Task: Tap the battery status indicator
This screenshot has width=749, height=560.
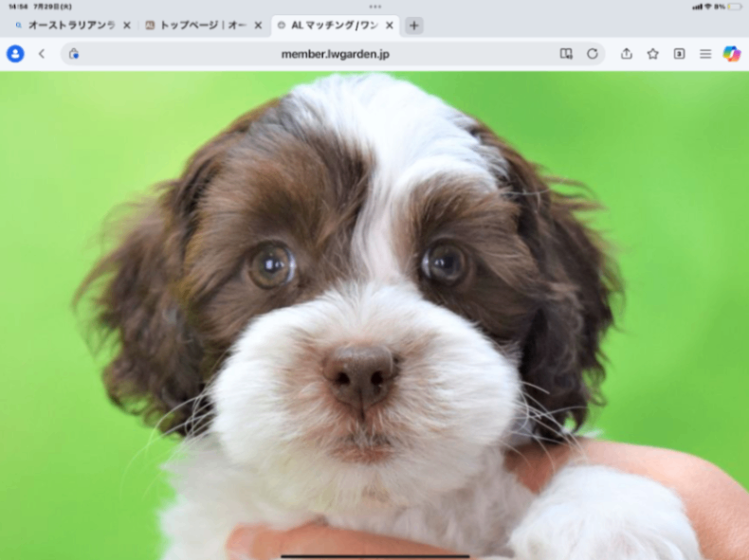Action: point(734,7)
